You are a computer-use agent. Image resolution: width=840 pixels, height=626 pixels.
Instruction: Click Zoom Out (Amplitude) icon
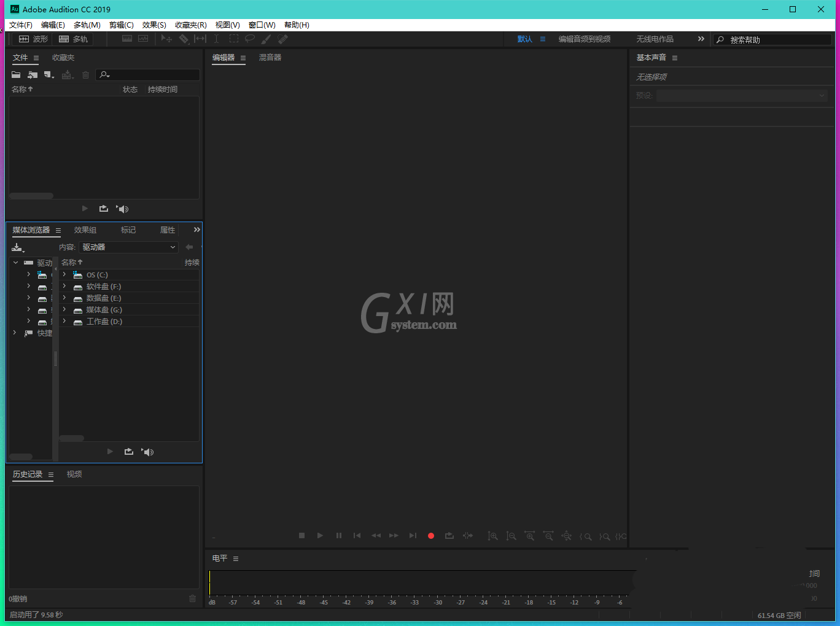click(x=511, y=536)
